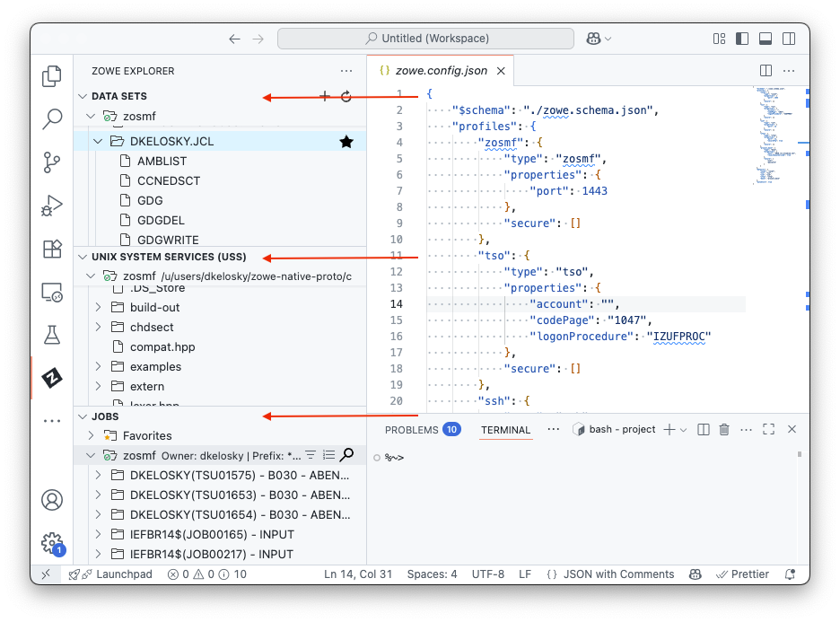Expand the examples folder
The image size is (840, 622).
pos(98,366)
